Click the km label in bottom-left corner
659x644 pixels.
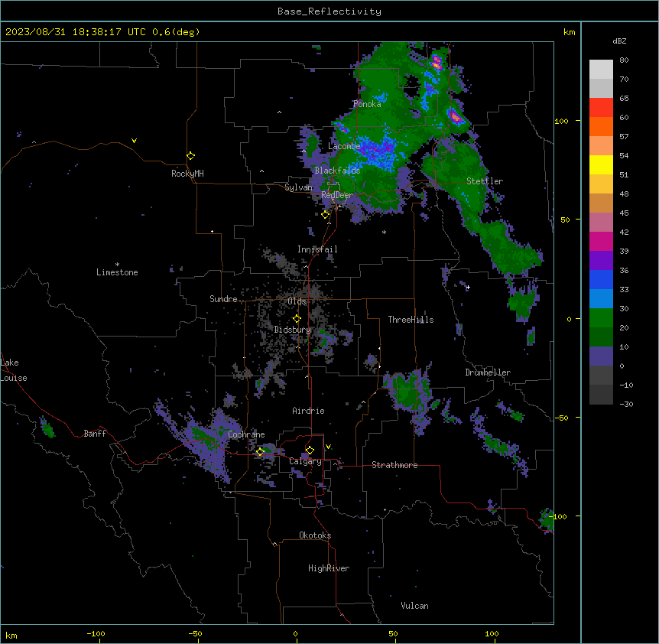(11, 636)
